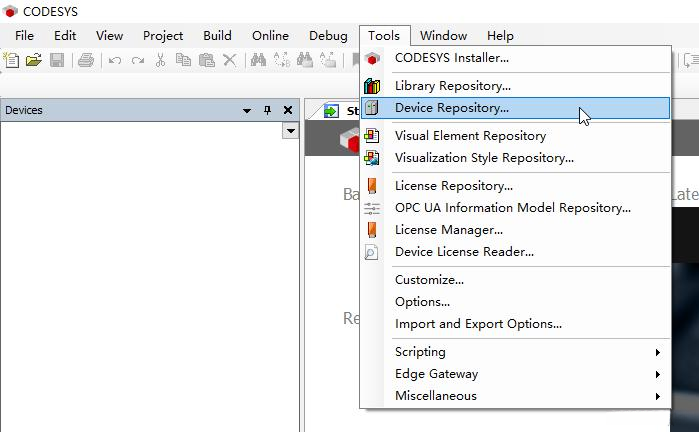Click the Paste toolbar icon
699x432 pixels.
[206, 60]
